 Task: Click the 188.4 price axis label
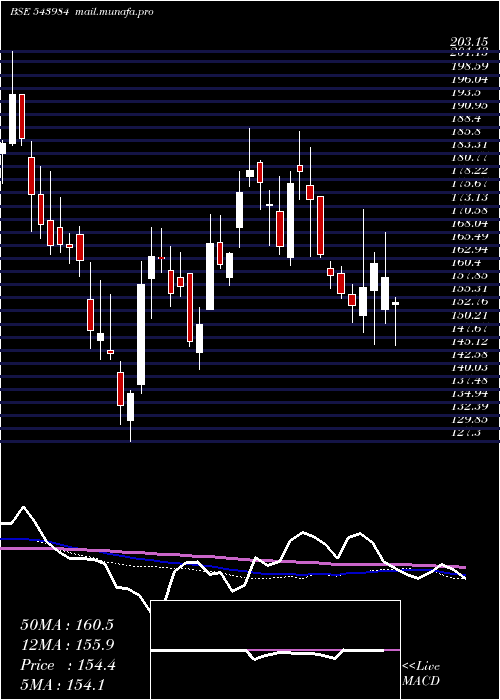(467, 119)
